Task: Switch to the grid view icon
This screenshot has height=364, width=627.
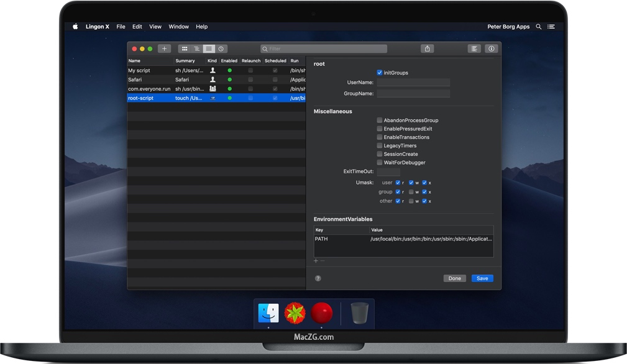Action: (185, 48)
